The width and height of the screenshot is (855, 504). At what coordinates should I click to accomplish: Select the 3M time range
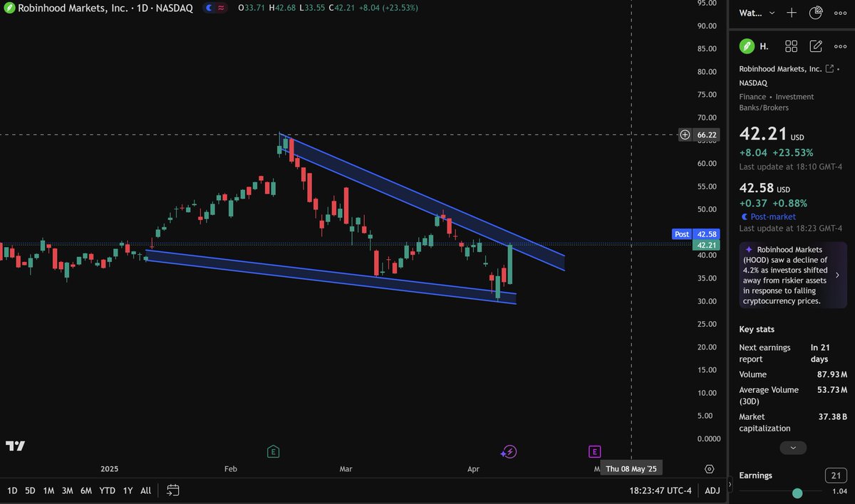coord(67,490)
